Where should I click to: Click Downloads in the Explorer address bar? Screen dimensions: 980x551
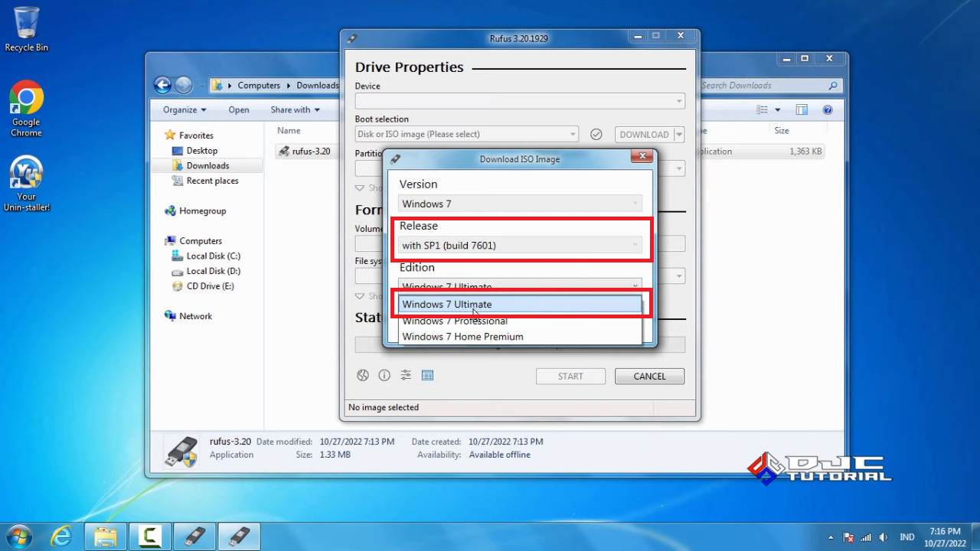(x=317, y=86)
